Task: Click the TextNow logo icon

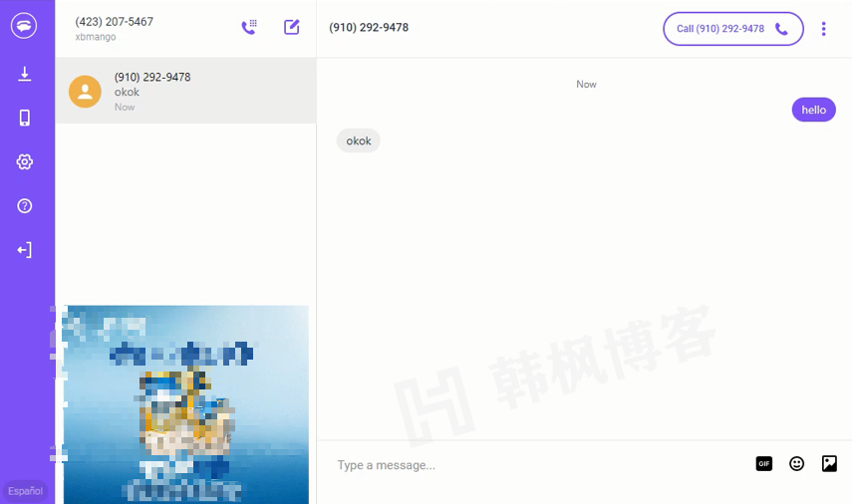Action: (x=24, y=26)
